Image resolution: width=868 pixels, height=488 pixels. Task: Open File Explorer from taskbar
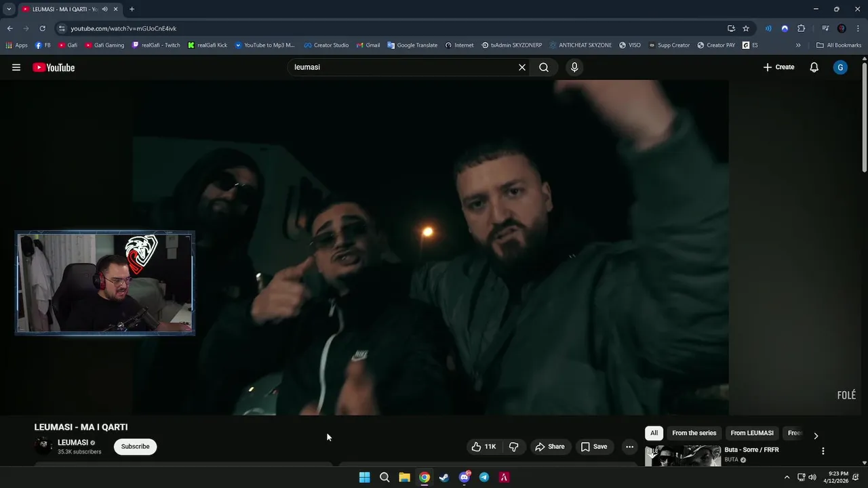(404, 477)
